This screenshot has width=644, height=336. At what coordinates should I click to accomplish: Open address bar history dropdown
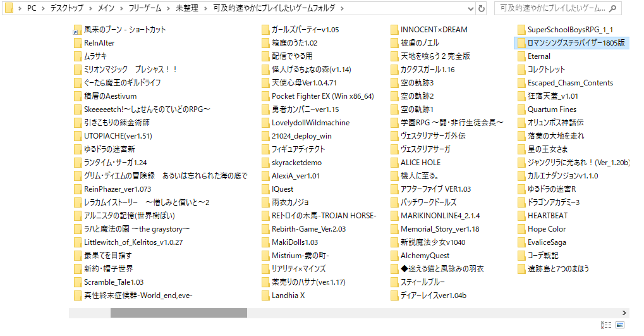471,8
